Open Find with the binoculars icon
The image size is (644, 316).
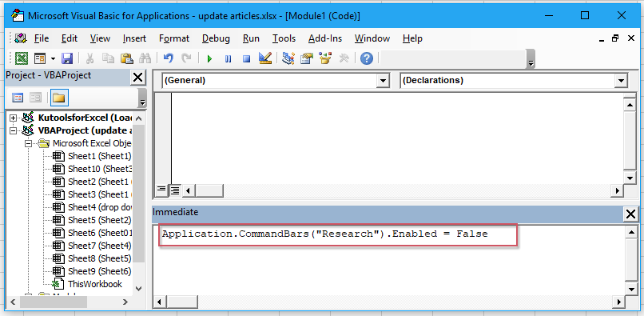pyautogui.click(x=145, y=58)
